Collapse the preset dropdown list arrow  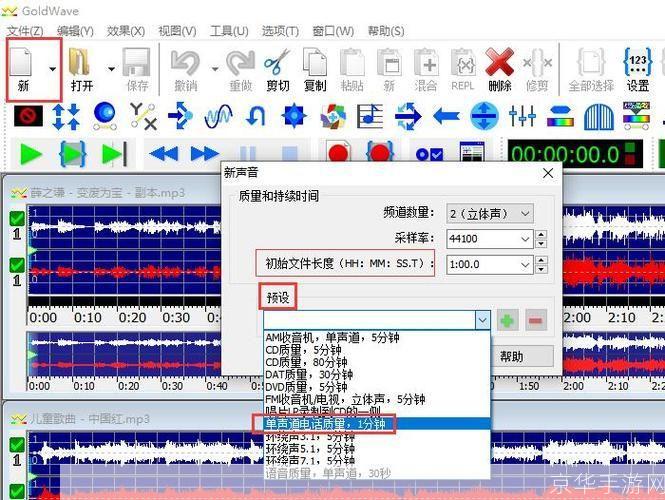(482, 320)
